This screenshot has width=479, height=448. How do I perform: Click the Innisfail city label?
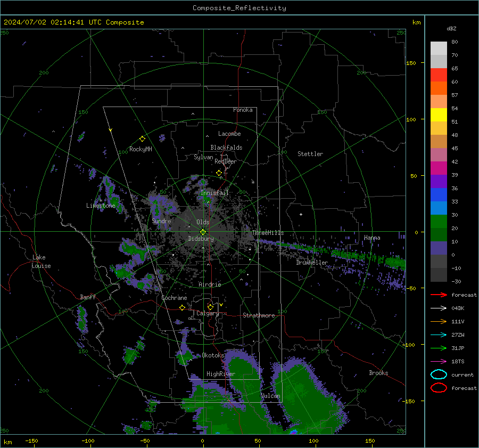(214, 193)
